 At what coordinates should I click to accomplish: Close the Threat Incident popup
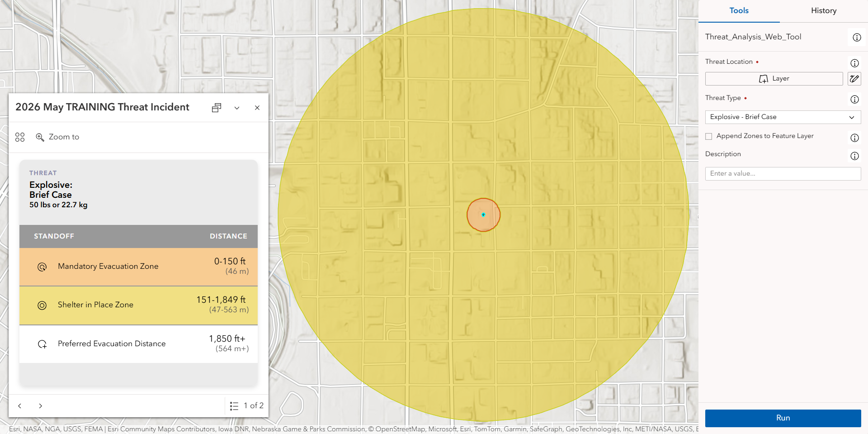(257, 108)
